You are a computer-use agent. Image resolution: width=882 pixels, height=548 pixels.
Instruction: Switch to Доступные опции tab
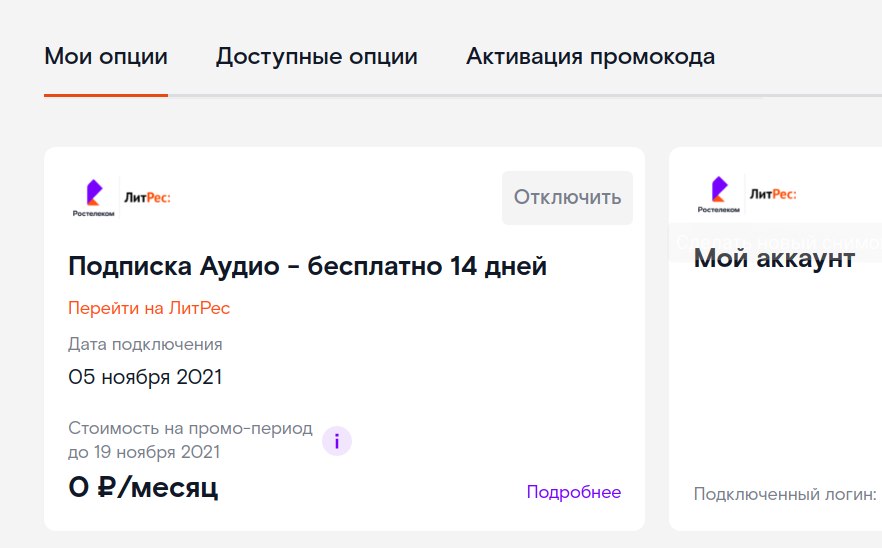click(317, 56)
